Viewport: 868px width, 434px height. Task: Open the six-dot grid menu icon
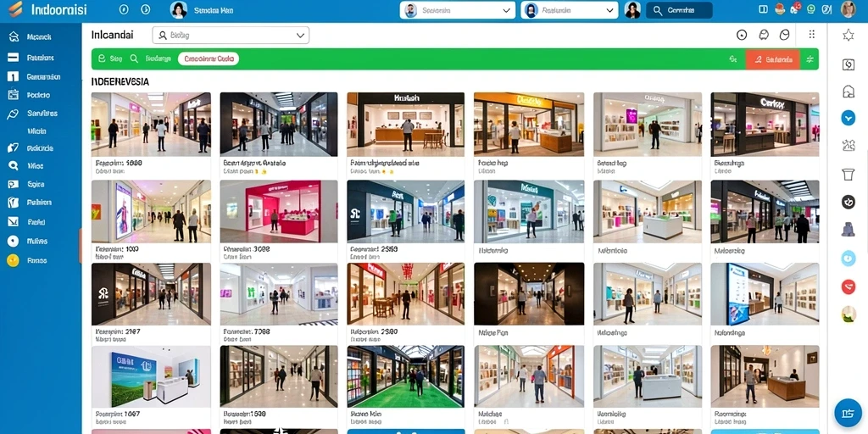pos(811,34)
